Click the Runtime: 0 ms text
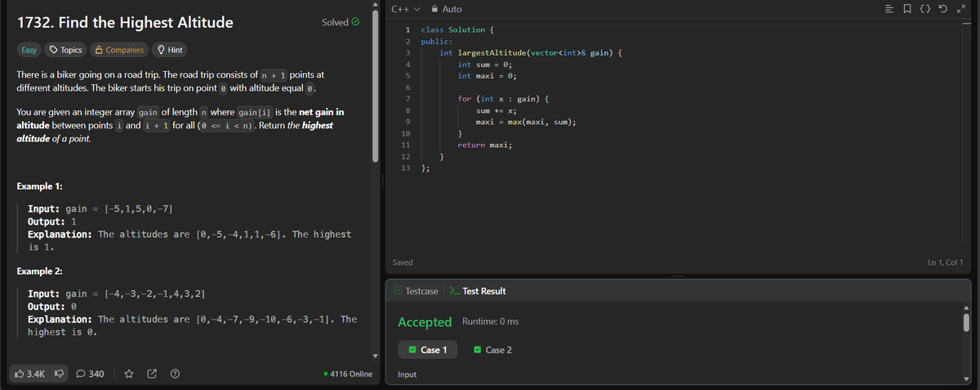This screenshot has height=390, width=980. (490, 322)
